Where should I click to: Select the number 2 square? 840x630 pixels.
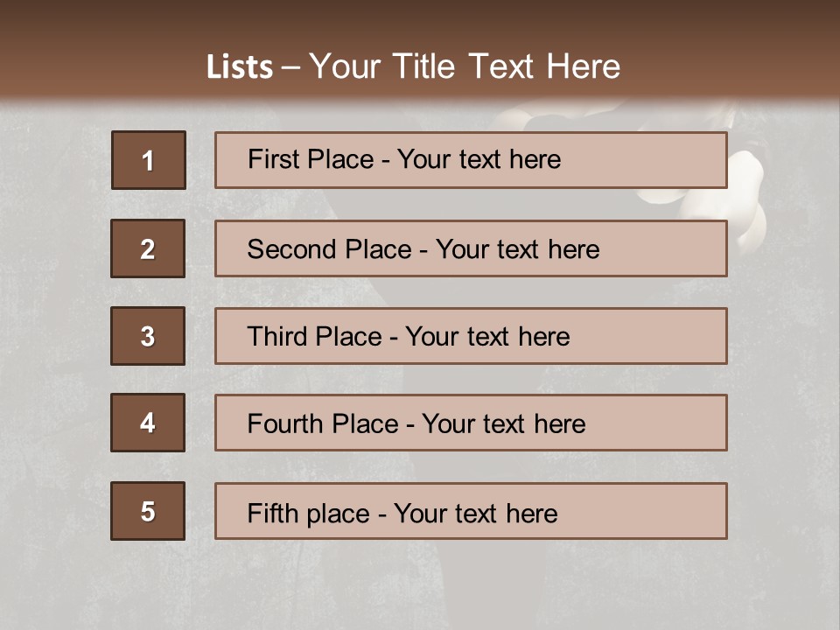click(x=148, y=248)
